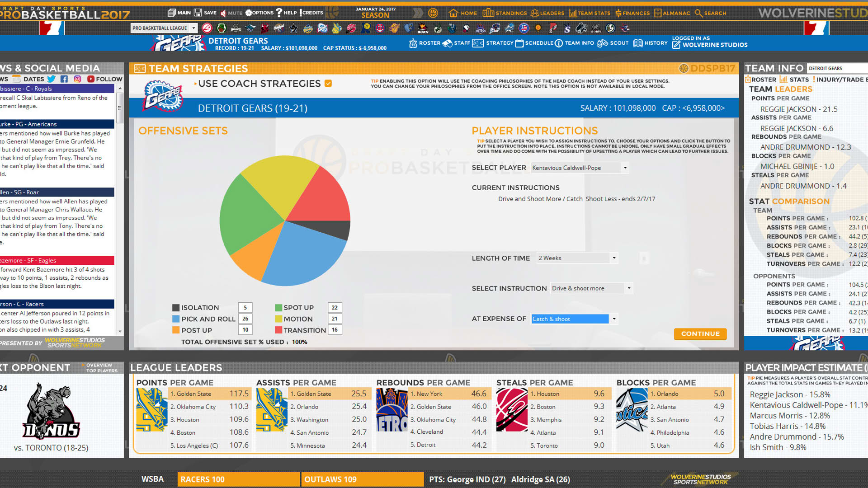Edit the Post Up percentage field
Image resolution: width=868 pixels, height=488 pixels.
pyautogui.click(x=245, y=330)
